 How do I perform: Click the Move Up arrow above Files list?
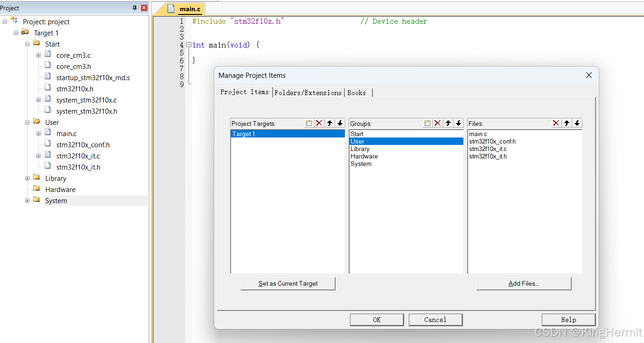[566, 123]
